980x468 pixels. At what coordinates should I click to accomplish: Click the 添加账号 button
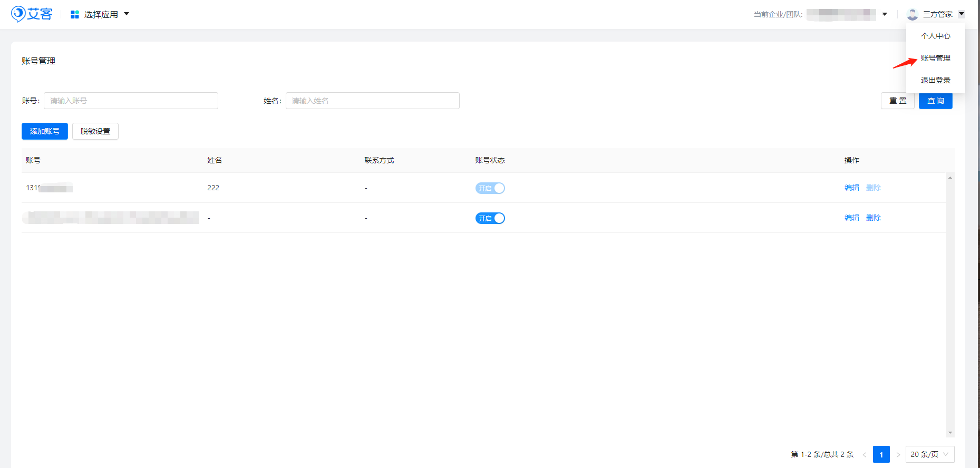pyautogui.click(x=45, y=131)
